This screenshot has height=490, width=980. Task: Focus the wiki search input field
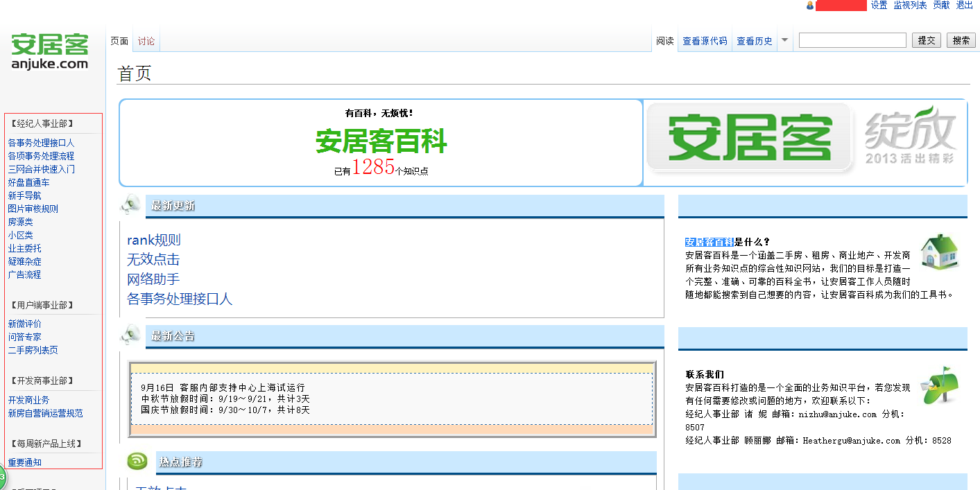tap(852, 40)
